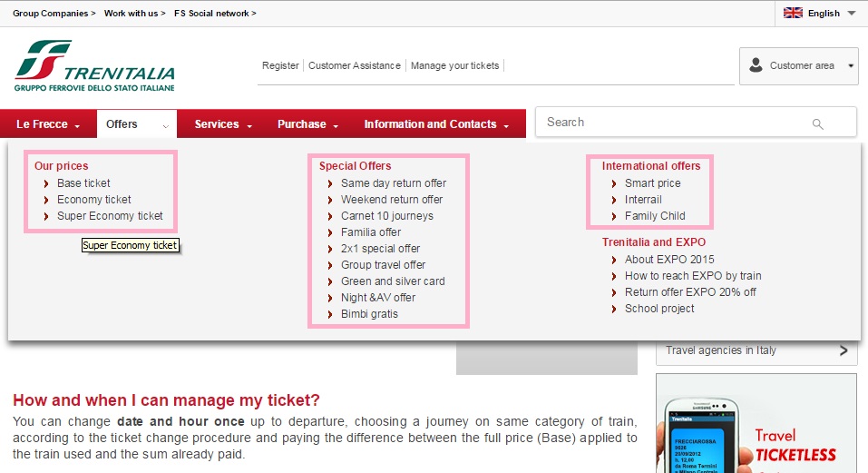Open Group Companies link

point(54,14)
